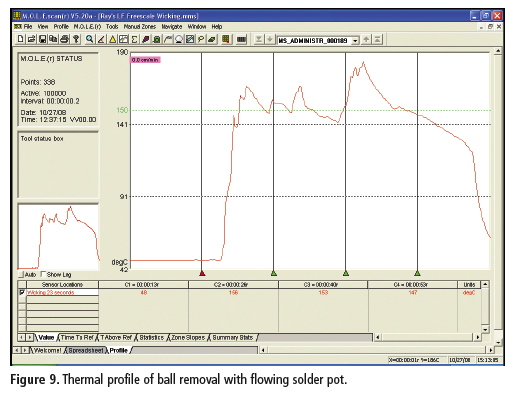Select the Profile worksheet tab
Viewport: 513px width, 393px height.
(119, 350)
